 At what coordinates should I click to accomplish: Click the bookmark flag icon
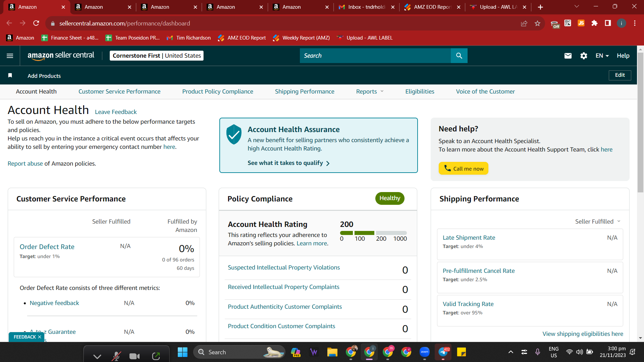tap(10, 75)
